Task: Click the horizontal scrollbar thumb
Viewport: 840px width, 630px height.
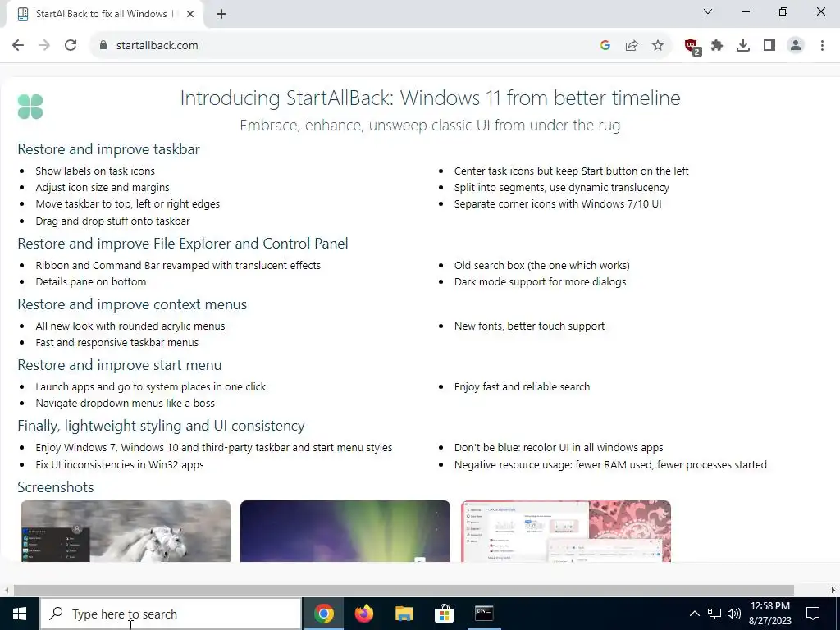Action: pos(404,590)
